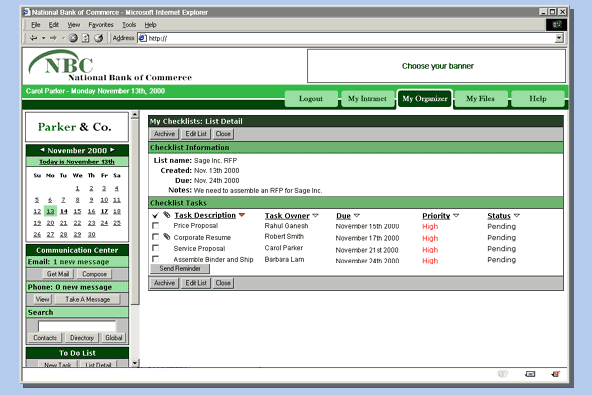Image resolution: width=592 pixels, height=395 pixels.
Task: Click the browser Back arrow
Action: (x=33, y=38)
